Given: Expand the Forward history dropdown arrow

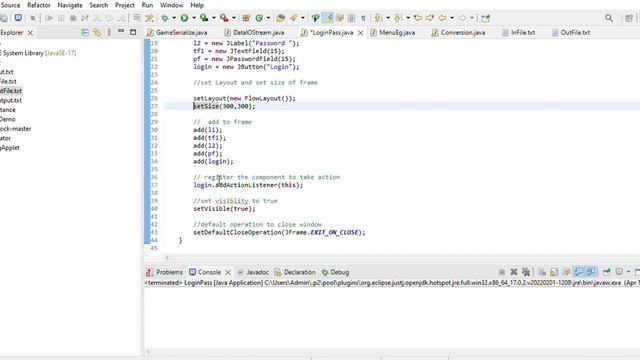Looking at the screenshot, I should pos(472,18).
